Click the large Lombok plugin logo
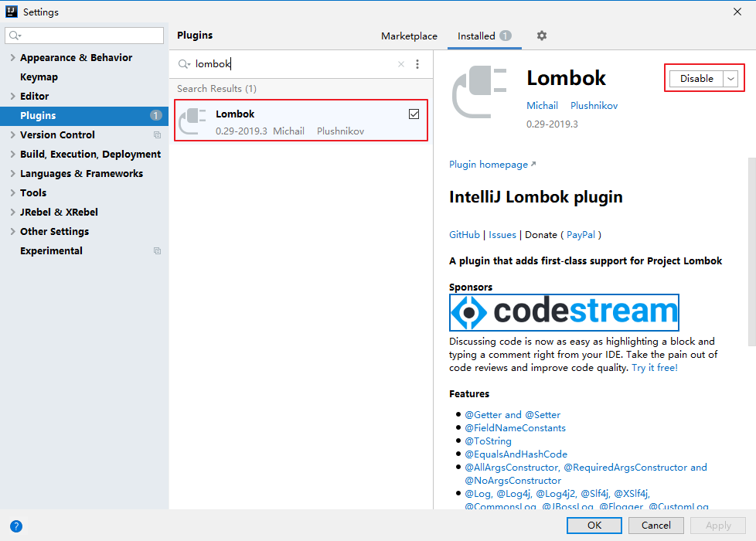Image resolution: width=756 pixels, height=541 pixels. coord(479,92)
